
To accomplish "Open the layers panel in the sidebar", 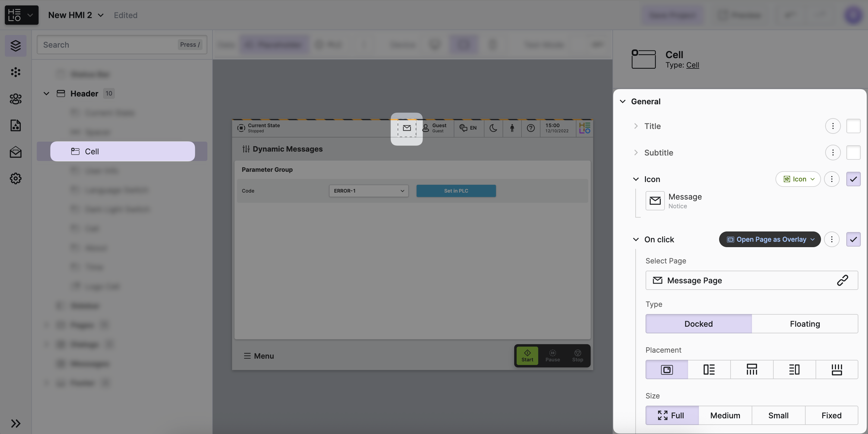I will [x=15, y=46].
